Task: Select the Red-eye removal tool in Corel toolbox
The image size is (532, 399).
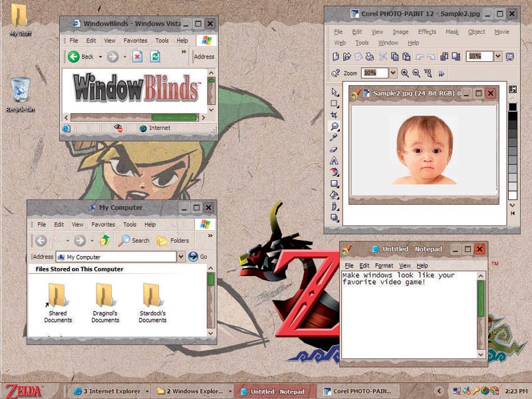Action: click(334, 172)
